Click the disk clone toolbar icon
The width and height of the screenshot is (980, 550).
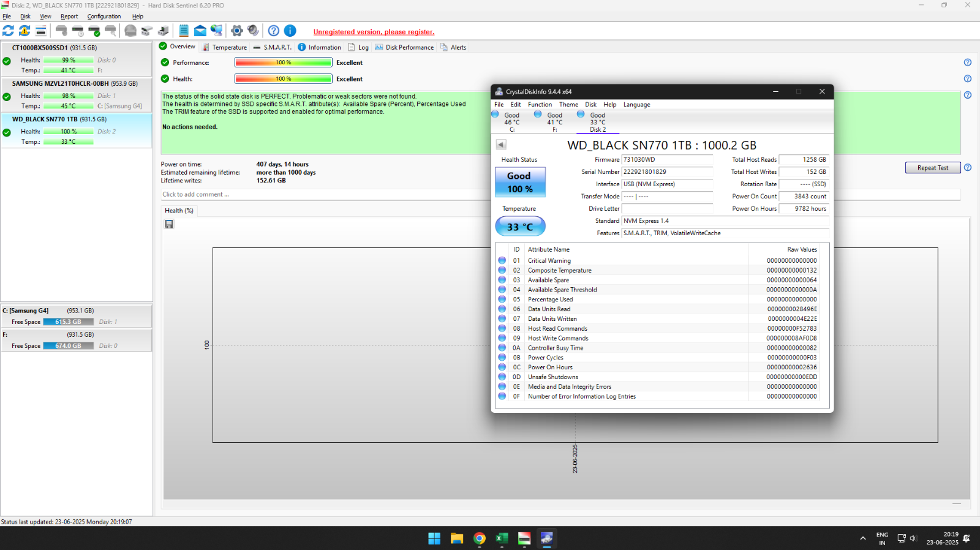coord(147,31)
